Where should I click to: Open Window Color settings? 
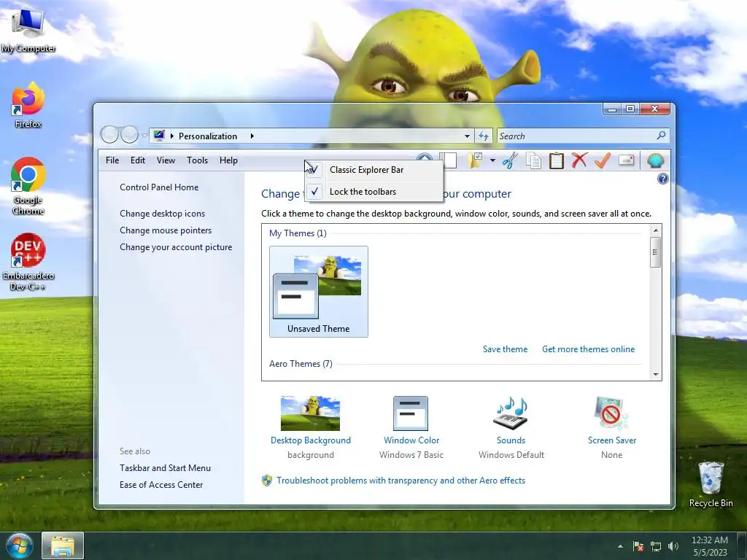411,427
